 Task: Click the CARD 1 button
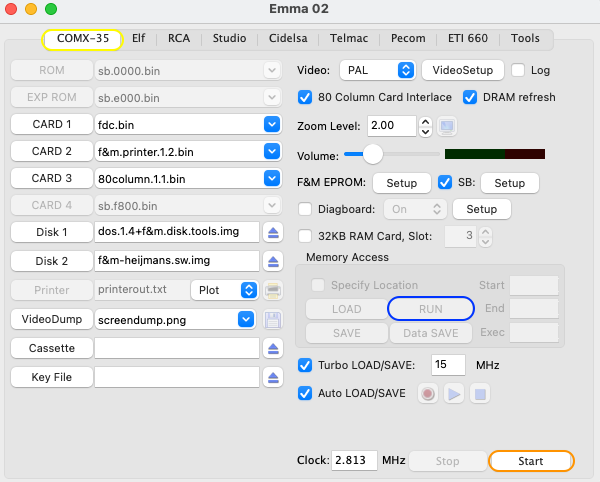point(52,124)
